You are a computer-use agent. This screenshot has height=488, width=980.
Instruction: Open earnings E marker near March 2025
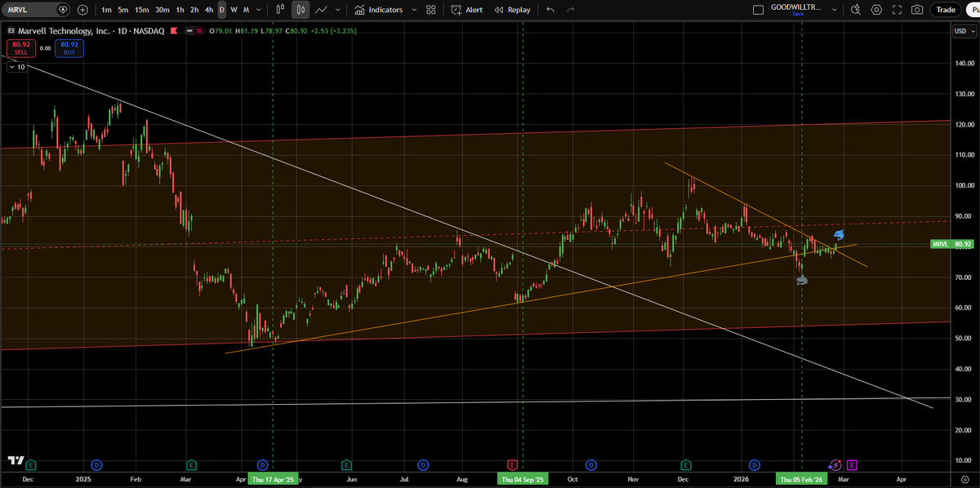190,464
